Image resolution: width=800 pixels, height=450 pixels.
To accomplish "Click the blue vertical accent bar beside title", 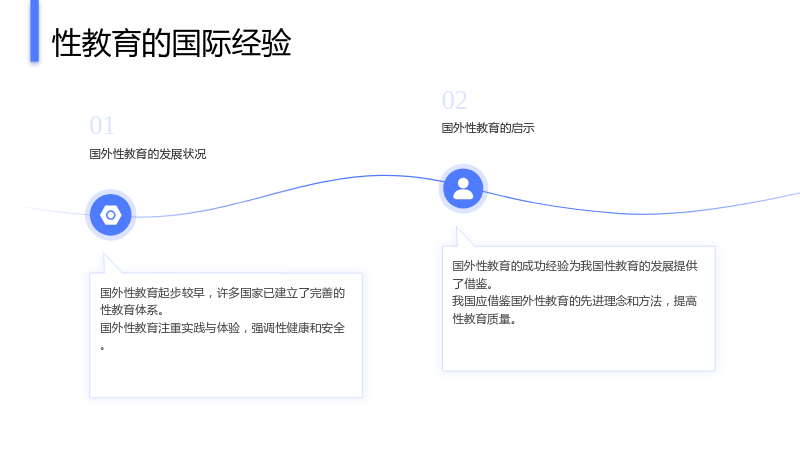I will [x=35, y=31].
